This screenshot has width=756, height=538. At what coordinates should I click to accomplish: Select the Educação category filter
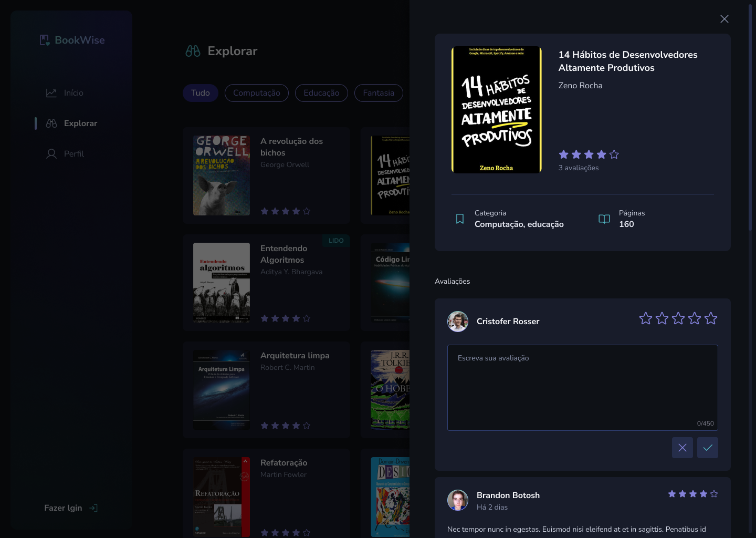(x=321, y=93)
